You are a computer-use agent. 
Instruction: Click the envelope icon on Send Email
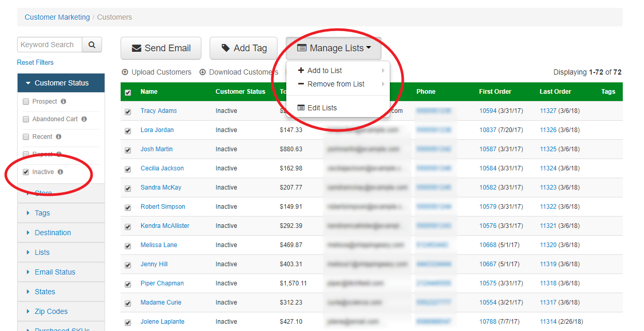[x=137, y=48]
